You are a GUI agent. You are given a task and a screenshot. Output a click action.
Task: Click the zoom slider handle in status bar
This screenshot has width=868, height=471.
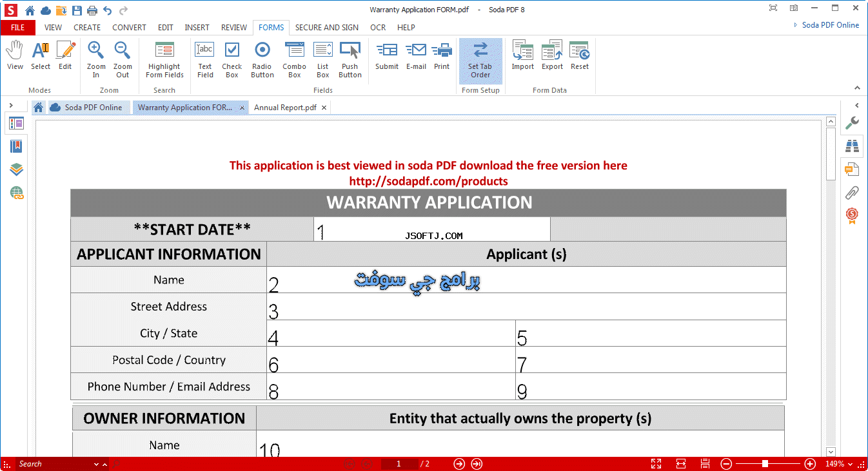pyautogui.click(x=765, y=464)
